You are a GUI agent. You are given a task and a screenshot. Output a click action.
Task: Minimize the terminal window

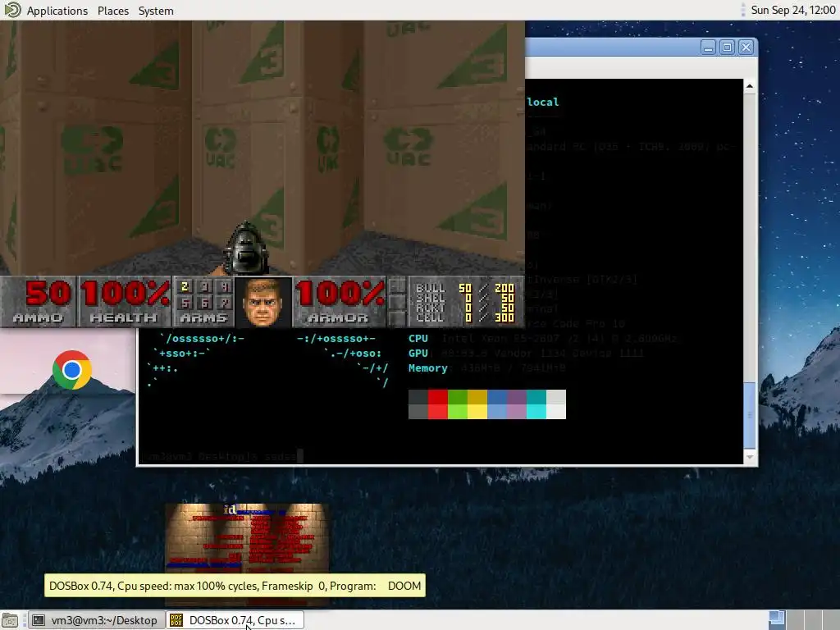click(x=708, y=47)
